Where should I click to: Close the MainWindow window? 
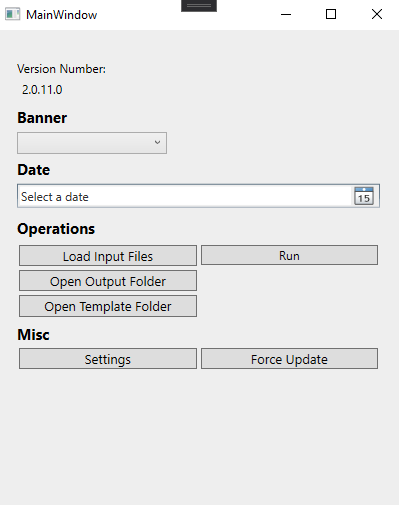(377, 14)
